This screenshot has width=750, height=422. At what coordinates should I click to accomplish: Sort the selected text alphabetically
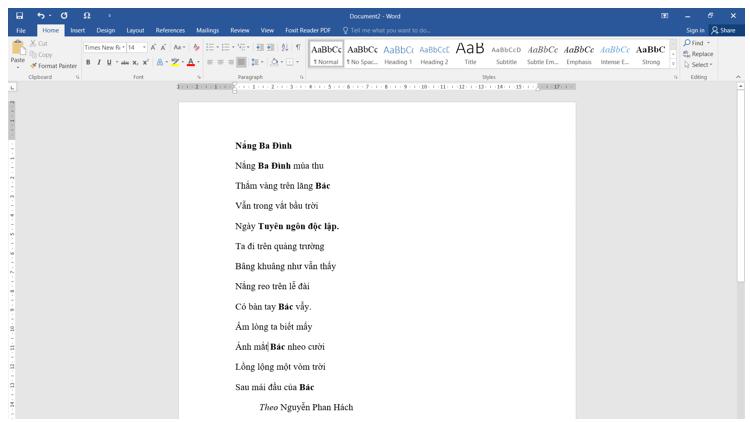point(283,48)
